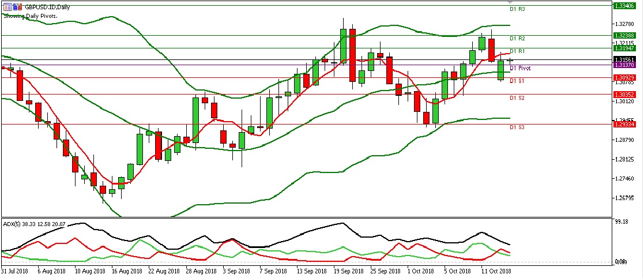Click the 19 Sep 2018 date on timeline
This screenshot has width=644, height=278.
(x=349, y=270)
